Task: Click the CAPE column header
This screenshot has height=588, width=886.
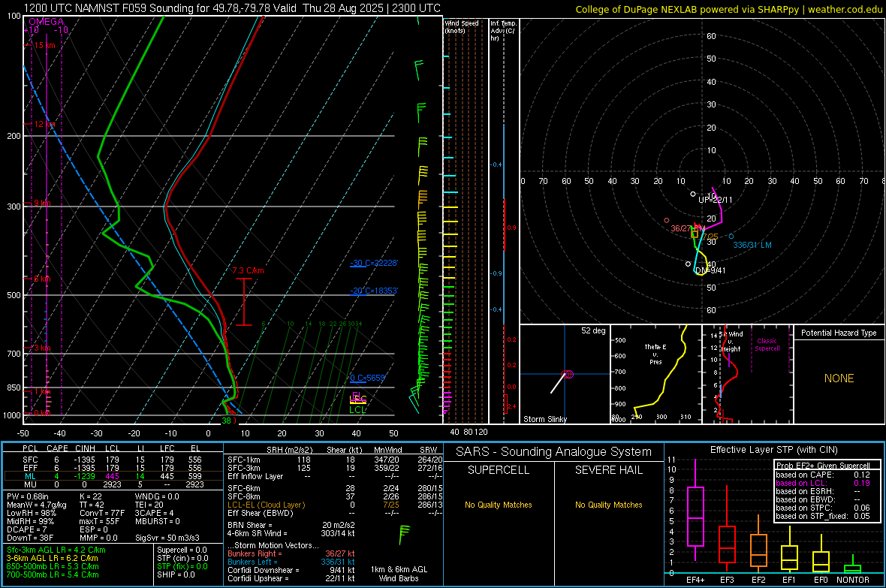Action: tap(57, 448)
